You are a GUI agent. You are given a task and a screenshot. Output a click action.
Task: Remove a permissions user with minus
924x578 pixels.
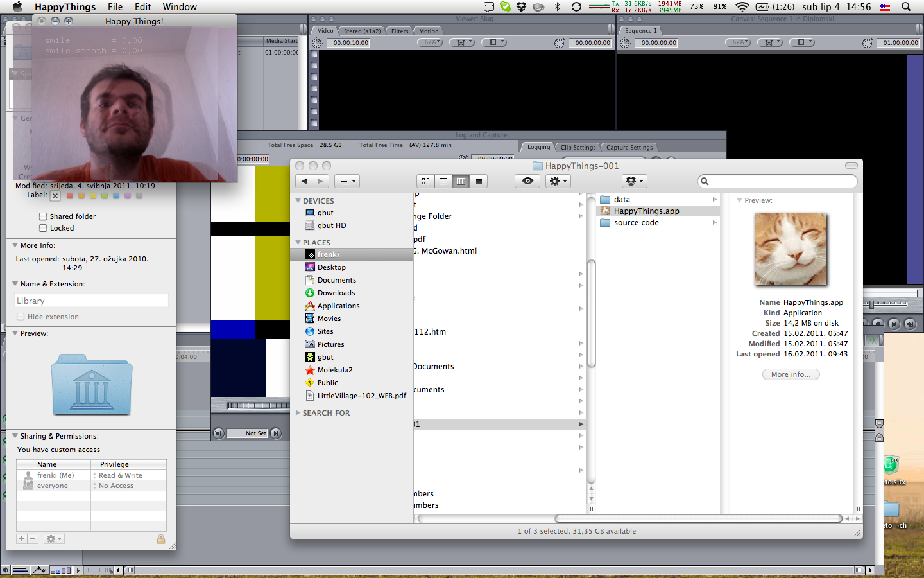tap(33, 539)
